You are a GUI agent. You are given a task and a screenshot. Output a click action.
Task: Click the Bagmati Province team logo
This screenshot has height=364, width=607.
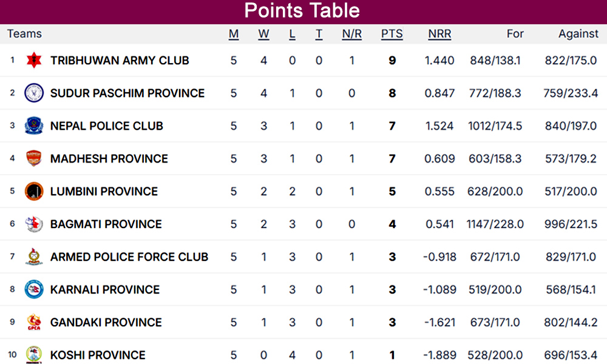coord(34,224)
